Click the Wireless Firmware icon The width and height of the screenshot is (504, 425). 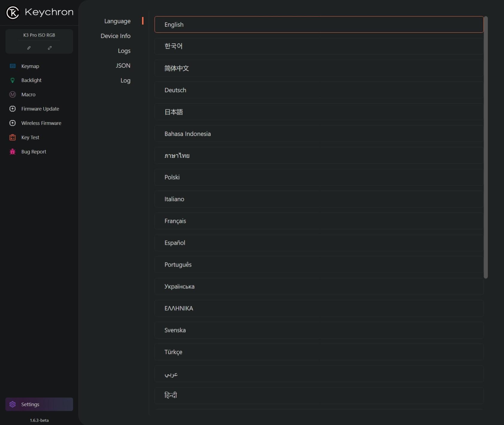pyautogui.click(x=13, y=123)
